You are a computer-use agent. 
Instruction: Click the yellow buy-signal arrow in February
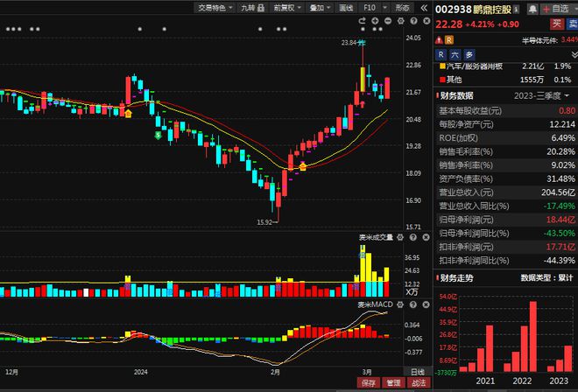(x=303, y=166)
